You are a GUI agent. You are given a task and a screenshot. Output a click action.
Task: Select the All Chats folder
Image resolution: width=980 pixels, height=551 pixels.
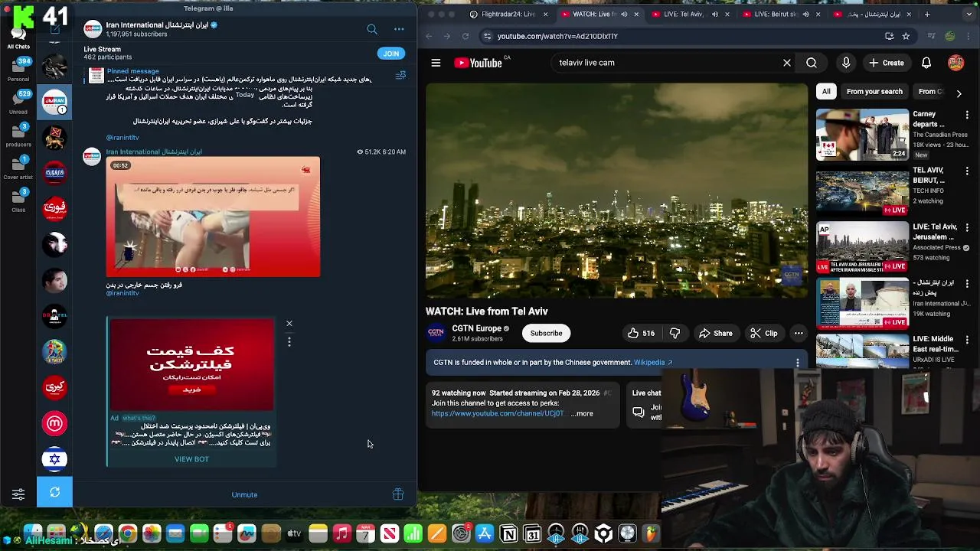pyautogui.click(x=18, y=38)
